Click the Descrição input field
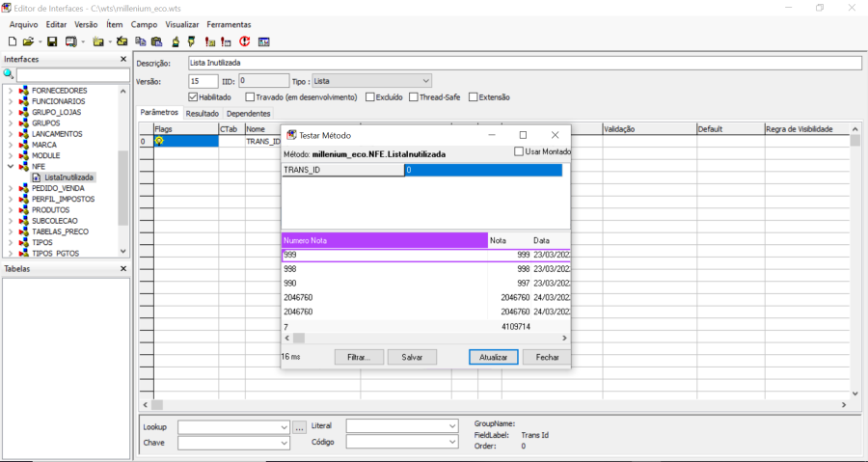The height and width of the screenshot is (462, 868). [525, 63]
